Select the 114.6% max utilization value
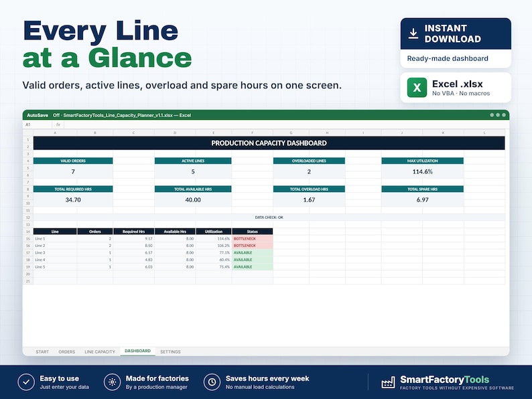This screenshot has width=532, height=399. coord(422,171)
